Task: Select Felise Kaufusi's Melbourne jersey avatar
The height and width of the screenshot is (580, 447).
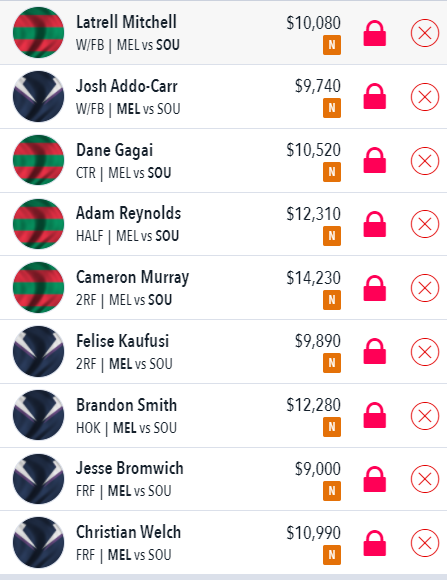Action: (38, 351)
